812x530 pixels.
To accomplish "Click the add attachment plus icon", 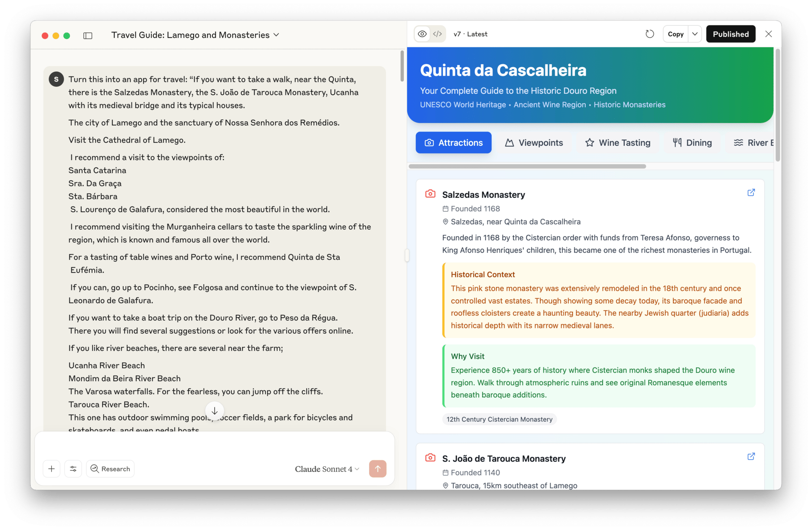I will click(x=52, y=469).
